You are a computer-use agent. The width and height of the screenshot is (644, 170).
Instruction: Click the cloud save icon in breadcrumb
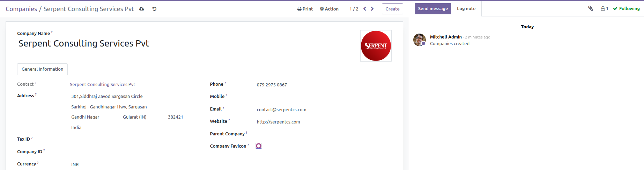[x=142, y=9]
